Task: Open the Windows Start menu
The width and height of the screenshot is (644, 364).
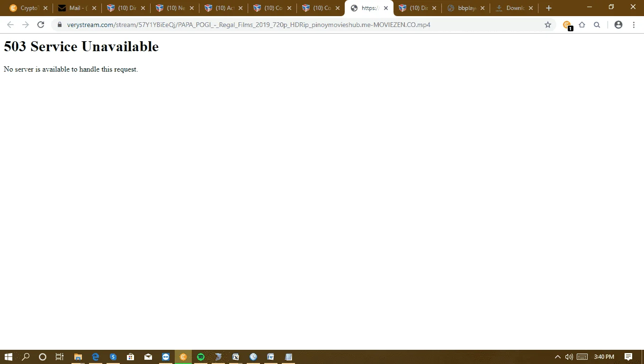Action: [9, 357]
